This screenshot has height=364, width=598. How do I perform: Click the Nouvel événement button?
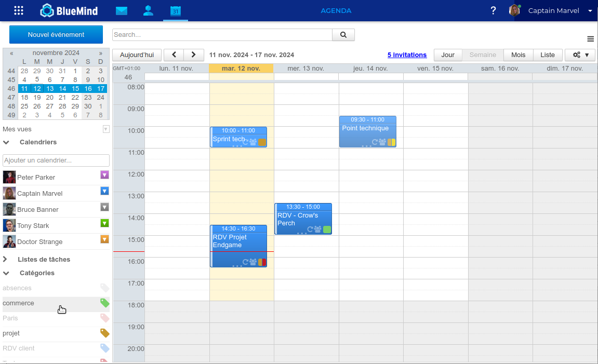tap(56, 35)
